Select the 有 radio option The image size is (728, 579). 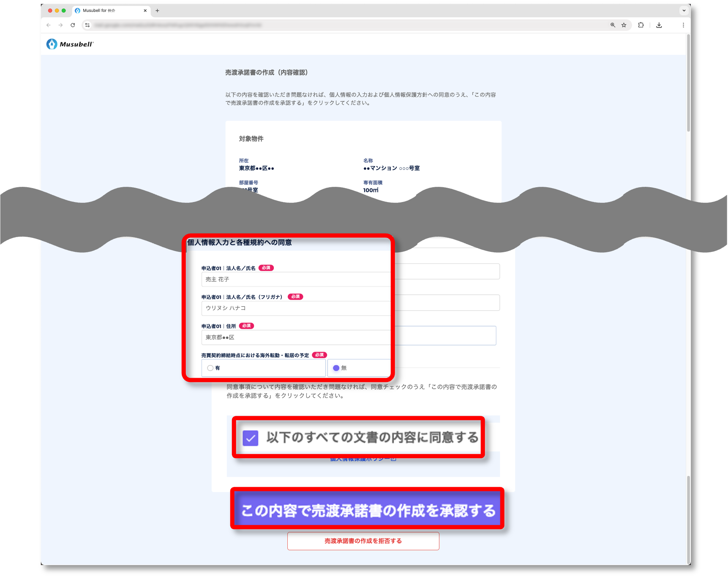click(x=210, y=368)
